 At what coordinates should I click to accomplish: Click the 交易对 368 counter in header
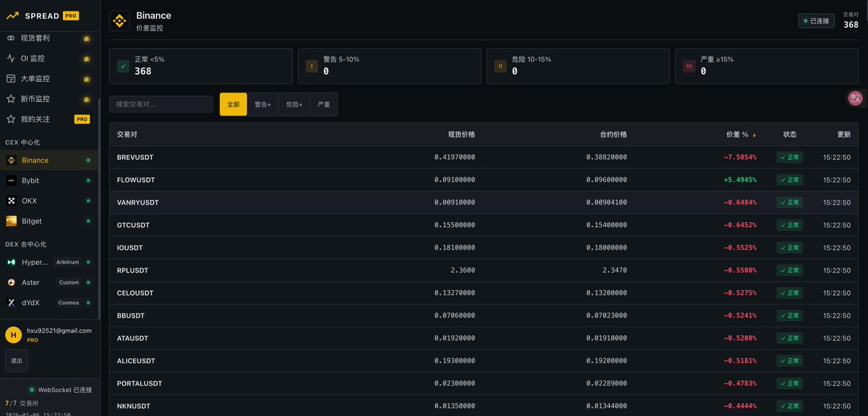[851, 20]
